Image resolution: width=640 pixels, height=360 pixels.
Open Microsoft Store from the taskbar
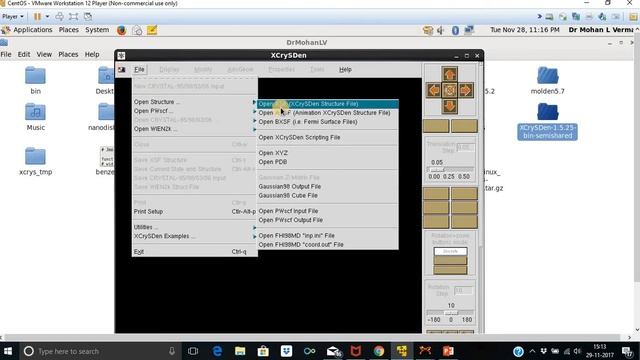tap(263, 351)
